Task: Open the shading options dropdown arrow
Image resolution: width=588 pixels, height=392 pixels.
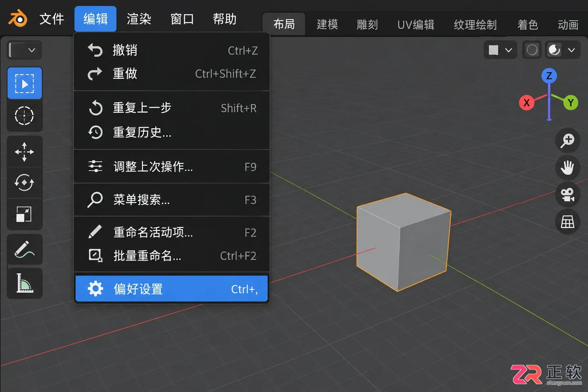Action: [x=572, y=50]
